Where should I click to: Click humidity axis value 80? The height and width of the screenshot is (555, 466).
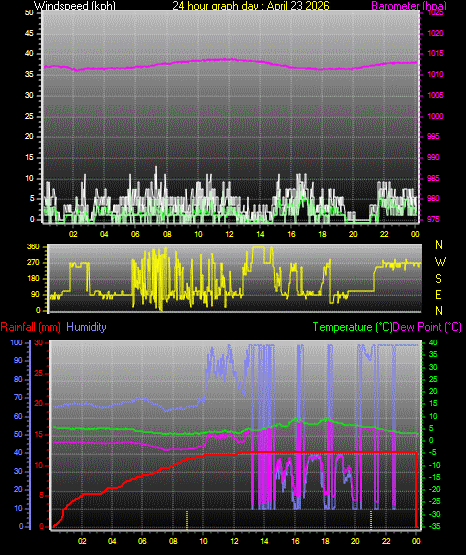pos(18,379)
